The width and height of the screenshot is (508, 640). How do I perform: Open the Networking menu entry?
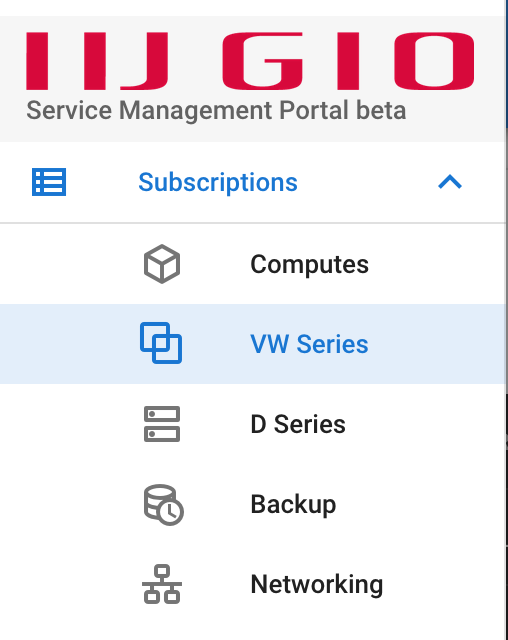317,584
